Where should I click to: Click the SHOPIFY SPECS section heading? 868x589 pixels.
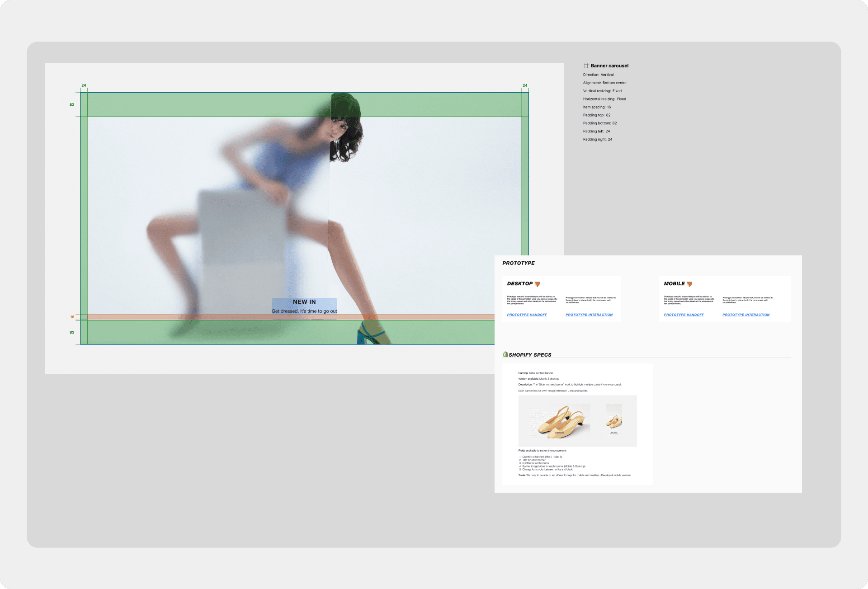530,355
